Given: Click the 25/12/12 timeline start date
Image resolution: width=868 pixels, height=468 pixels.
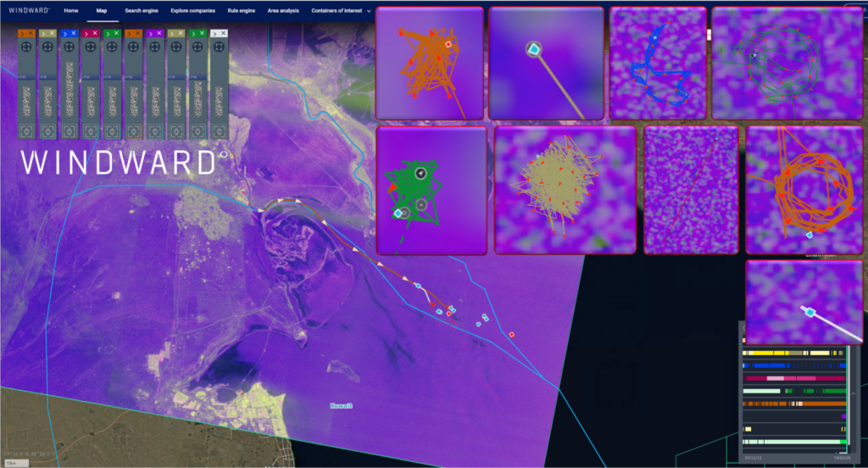Looking at the screenshot, I should (753, 458).
